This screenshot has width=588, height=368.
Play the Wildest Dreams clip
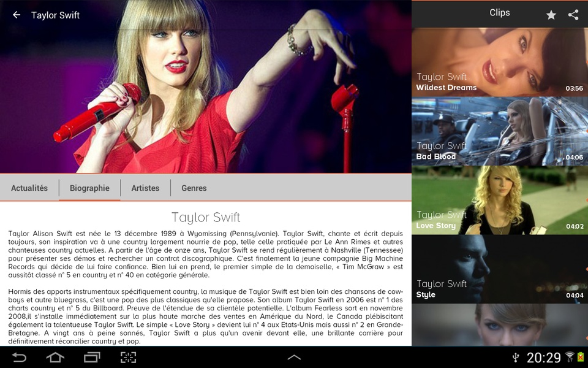tap(500, 62)
